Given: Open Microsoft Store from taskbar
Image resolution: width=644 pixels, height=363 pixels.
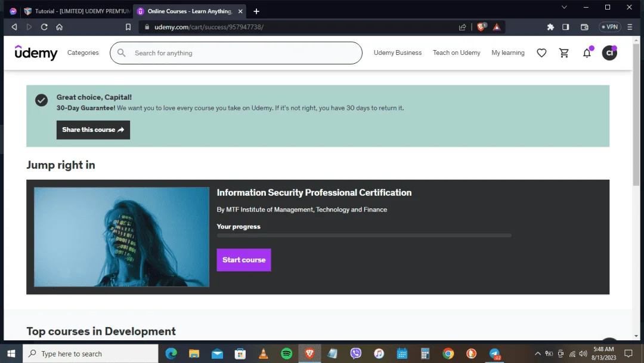Looking at the screenshot, I should pyautogui.click(x=240, y=353).
